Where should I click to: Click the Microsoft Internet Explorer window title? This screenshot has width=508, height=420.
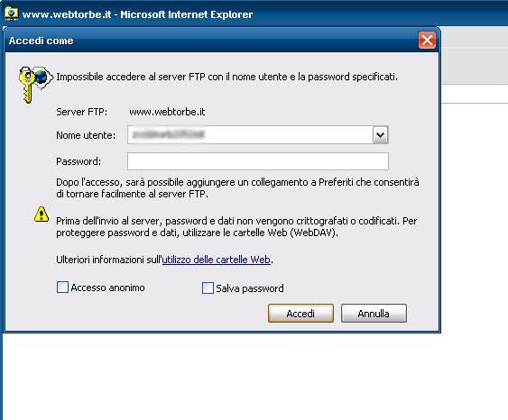(x=138, y=14)
